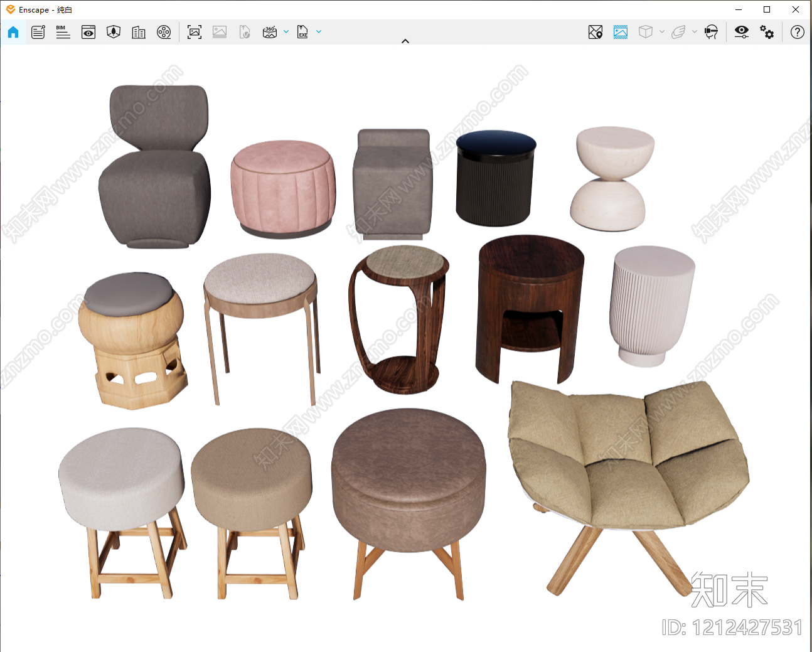The width and height of the screenshot is (812, 652).
Task: Click the white hourglass-shaped stool
Action: coord(612,179)
